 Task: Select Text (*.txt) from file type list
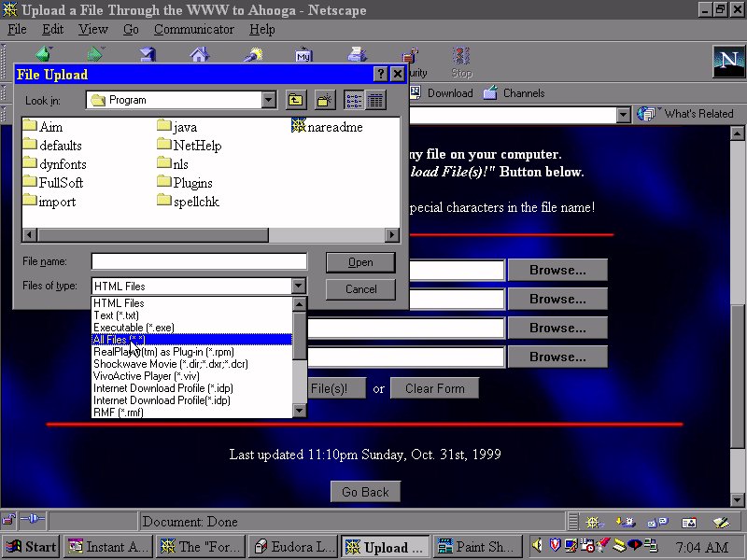[x=117, y=315]
